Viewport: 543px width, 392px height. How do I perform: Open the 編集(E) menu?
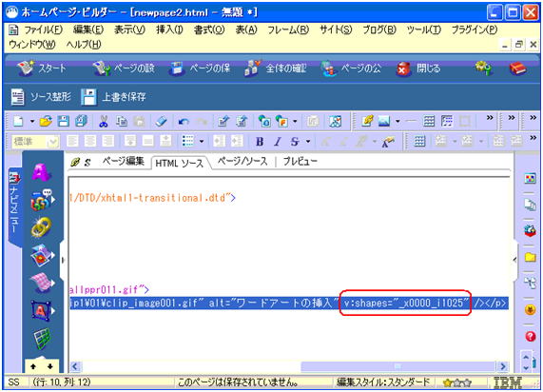coord(88,29)
